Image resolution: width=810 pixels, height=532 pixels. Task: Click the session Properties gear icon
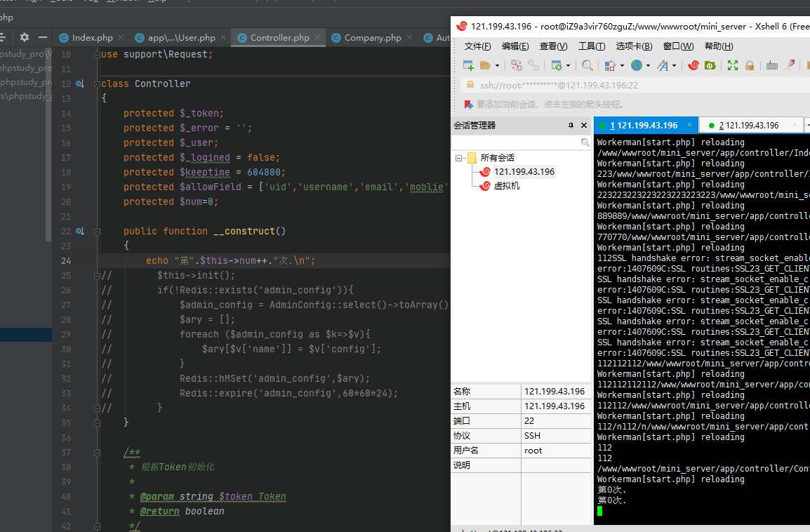point(557,65)
